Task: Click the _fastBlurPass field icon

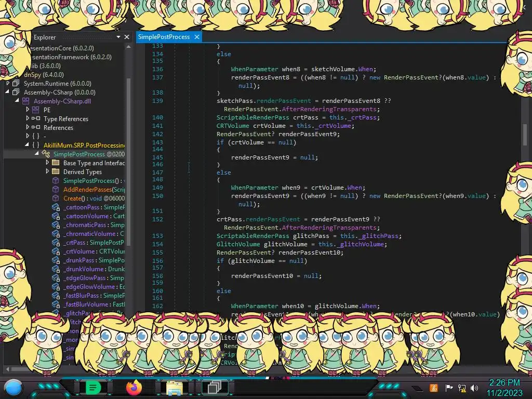Action: (x=56, y=295)
